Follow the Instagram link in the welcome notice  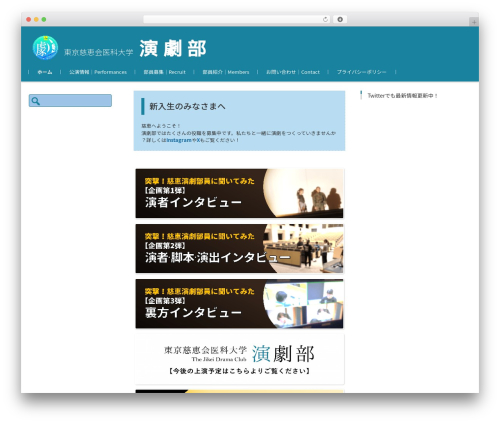[179, 140]
